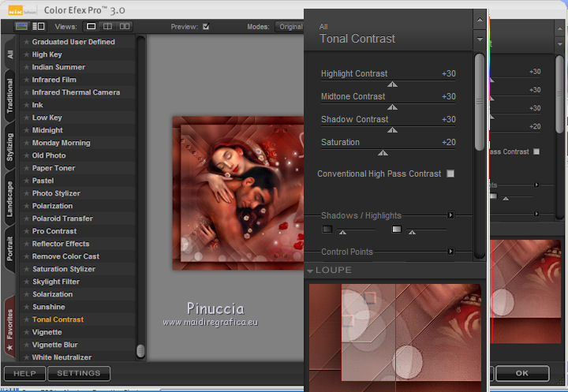568x392 pixels.
Task: Click the highlights protection icon
Action: click(397, 229)
